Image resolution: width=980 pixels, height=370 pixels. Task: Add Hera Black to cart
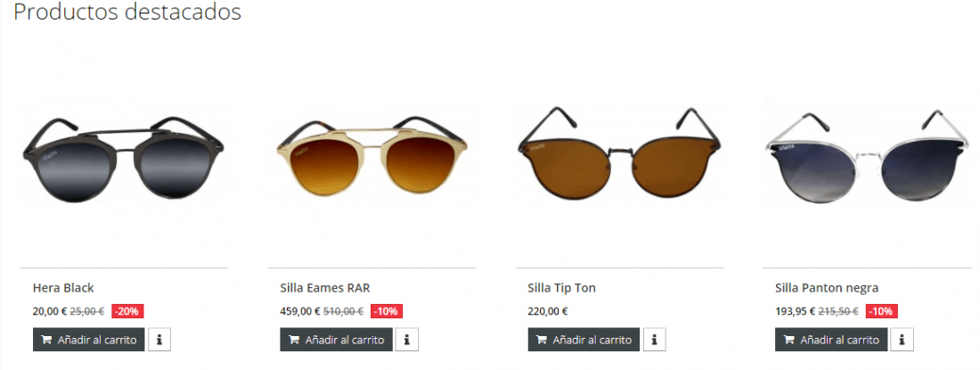click(89, 340)
